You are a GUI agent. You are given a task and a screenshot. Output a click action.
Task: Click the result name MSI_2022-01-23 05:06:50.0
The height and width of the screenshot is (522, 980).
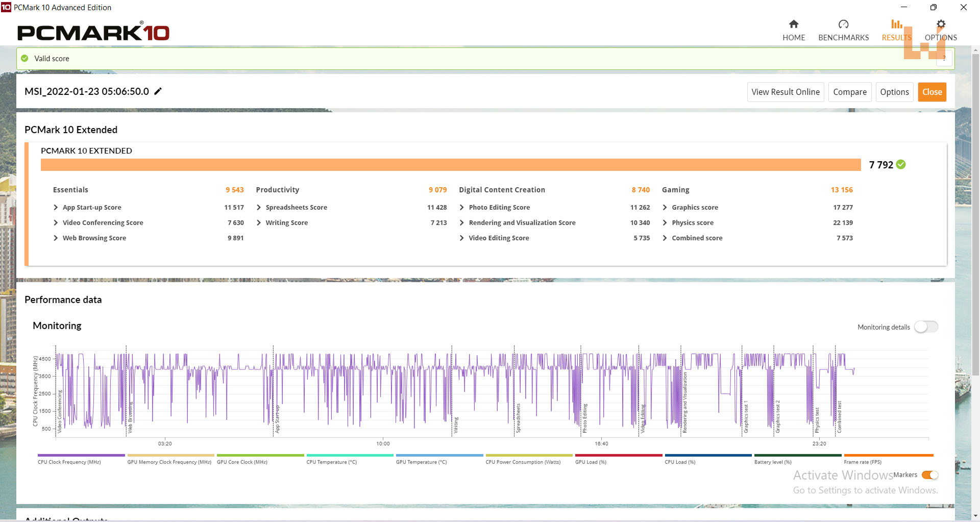(x=87, y=91)
